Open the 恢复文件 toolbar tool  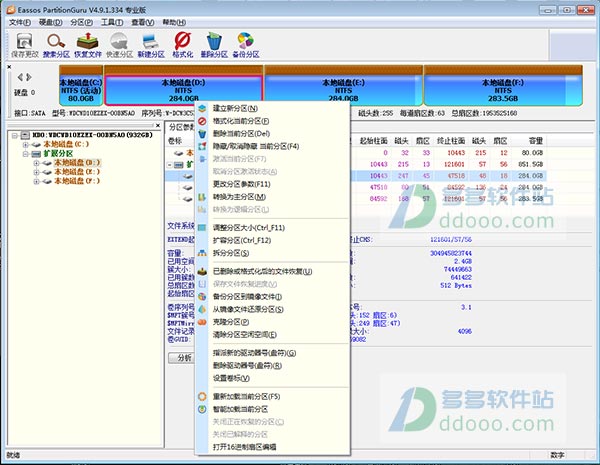[88, 45]
